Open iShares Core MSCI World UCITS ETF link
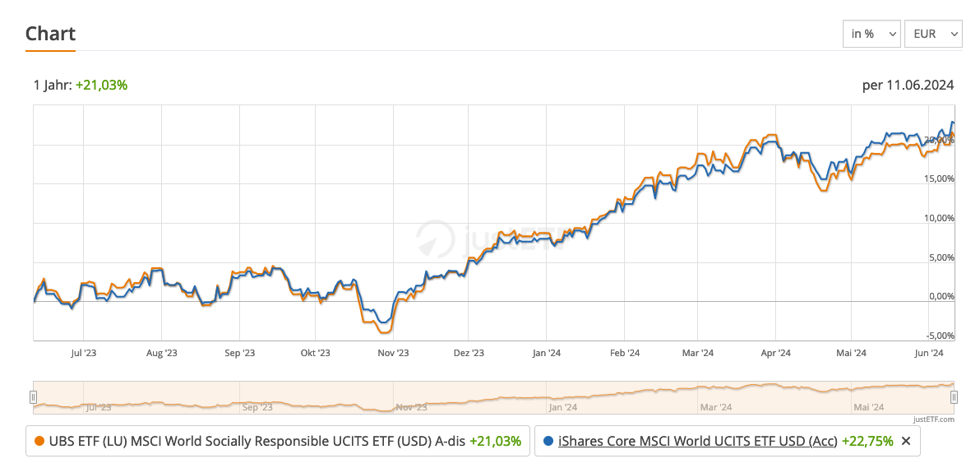980x468 pixels. pos(698,441)
